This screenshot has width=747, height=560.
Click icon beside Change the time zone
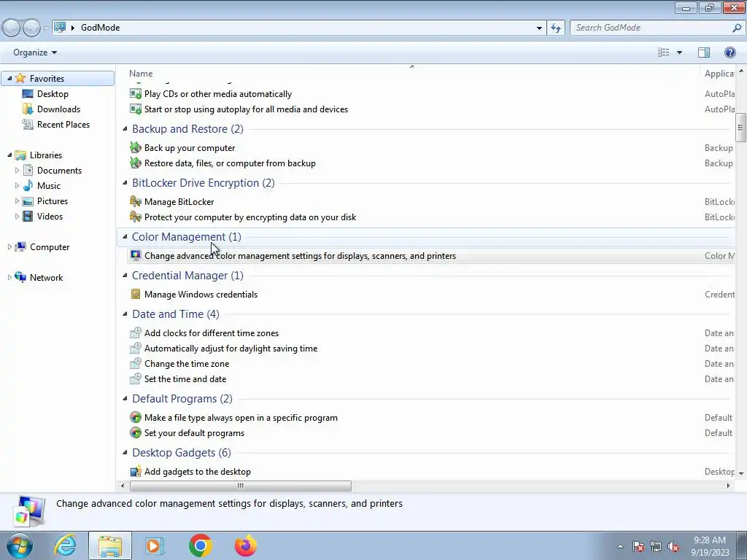coord(136,363)
